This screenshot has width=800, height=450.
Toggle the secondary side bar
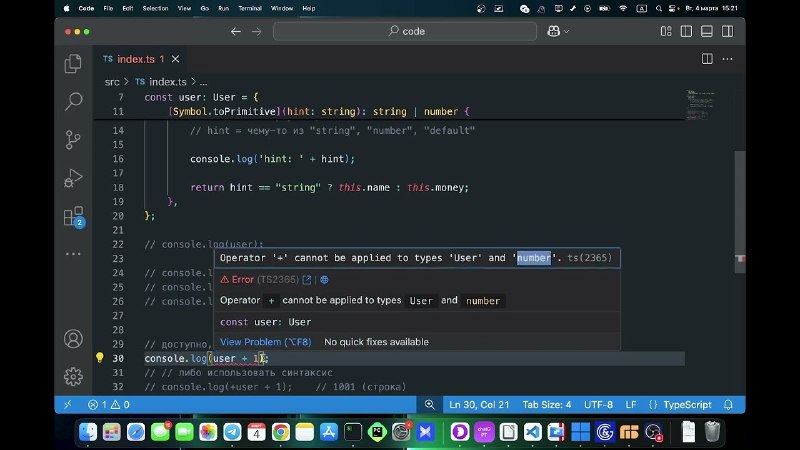[x=728, y=32]
